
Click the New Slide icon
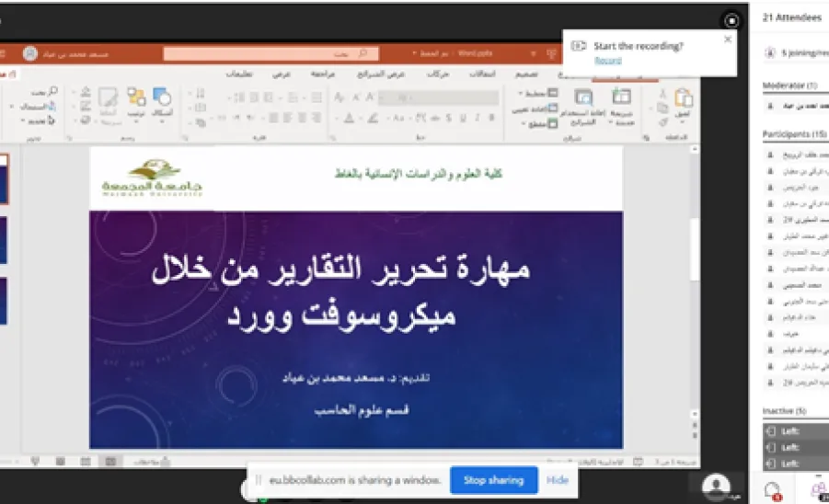coord(621,97)
